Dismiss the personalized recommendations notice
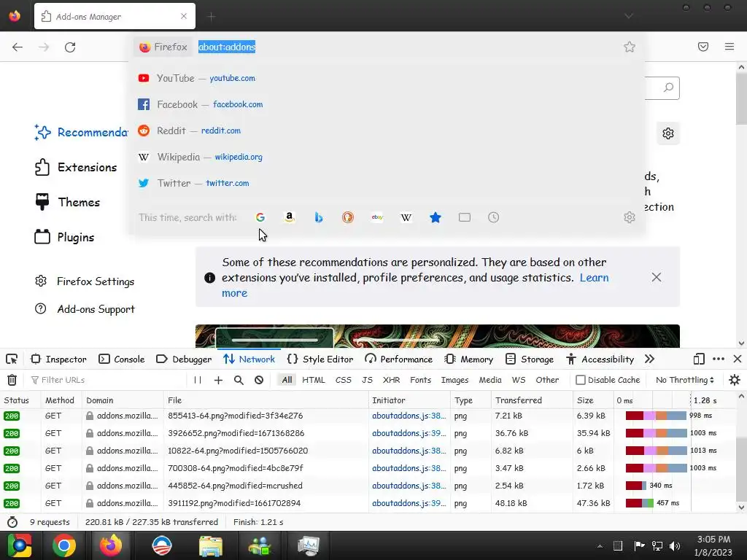 pos(656,277)
